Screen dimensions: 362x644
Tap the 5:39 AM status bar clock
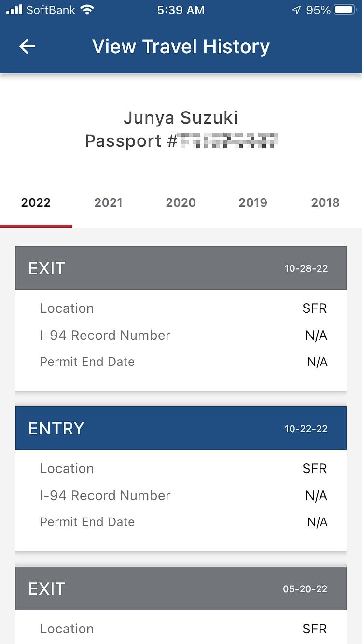pos(181,10)
